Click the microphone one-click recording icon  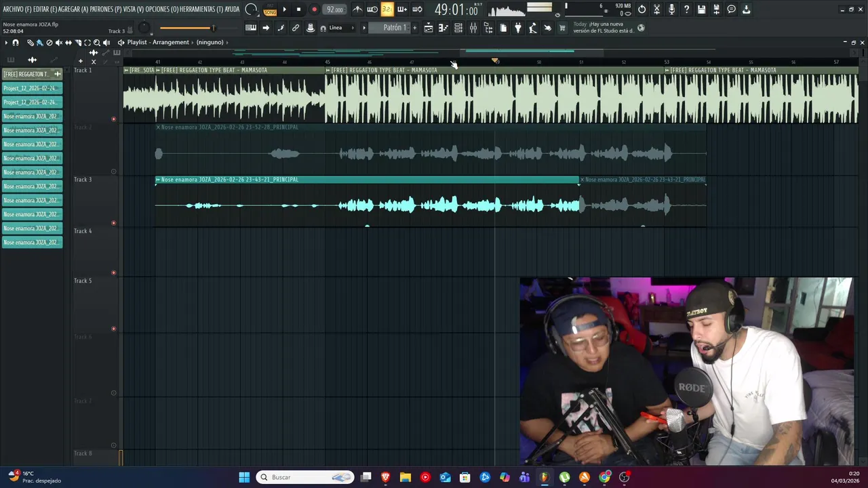pos(671,9)
